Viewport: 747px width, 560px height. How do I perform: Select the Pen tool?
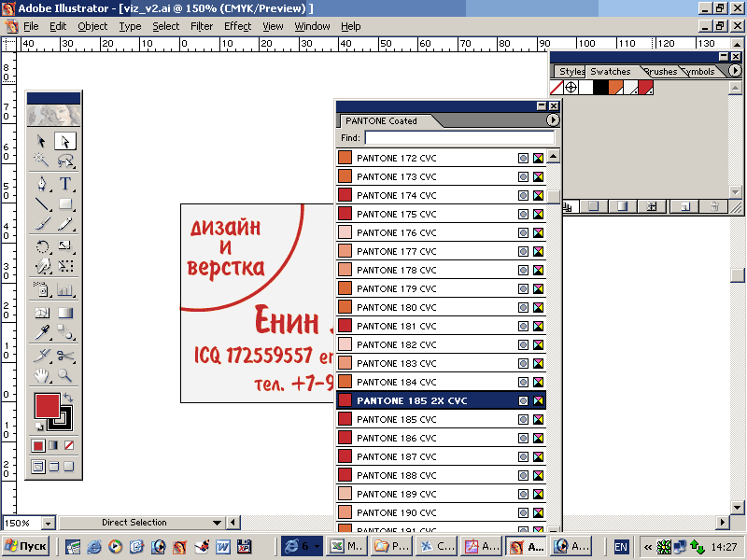41,184
